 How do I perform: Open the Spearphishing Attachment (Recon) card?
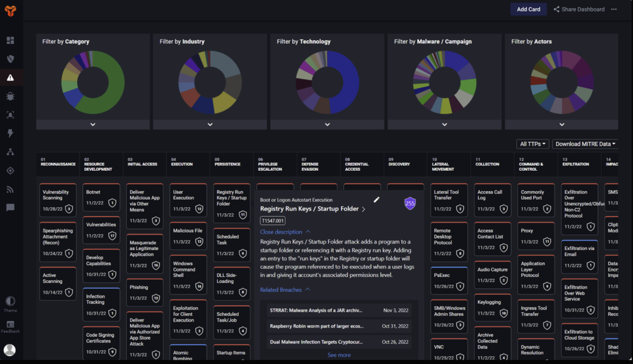[58, 241]
